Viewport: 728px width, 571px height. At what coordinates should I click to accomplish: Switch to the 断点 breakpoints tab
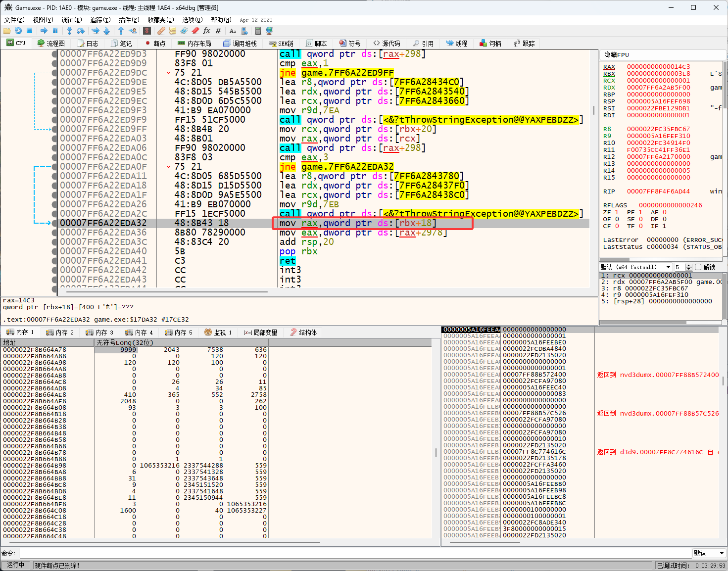pyautogui.click(x=155, y=44)
